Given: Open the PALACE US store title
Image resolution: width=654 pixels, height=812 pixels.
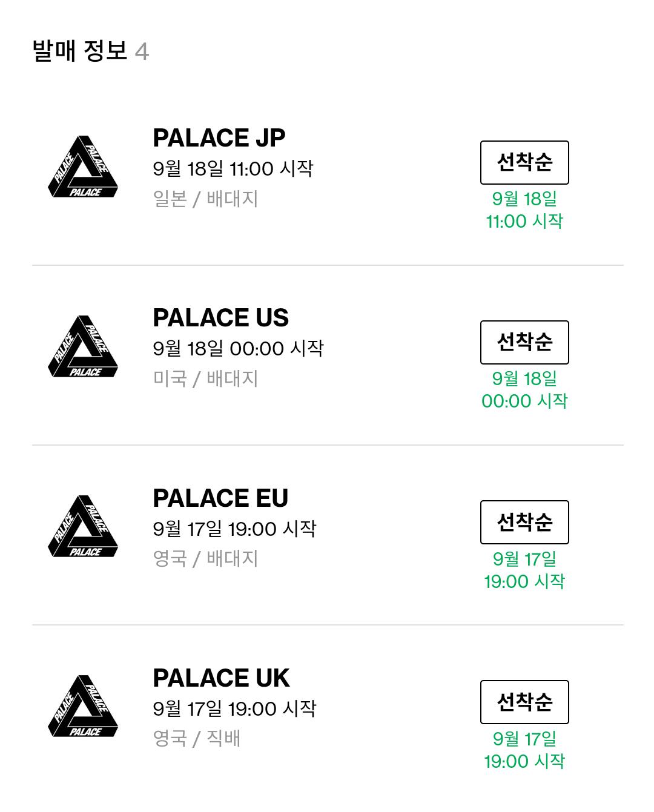Looking at the screenshot, I should tap(220, 318).
